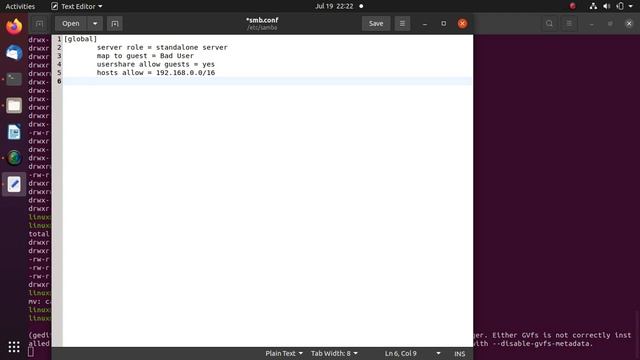Click line 'hosts allow = 192.168.0.0/16'
The width and height of the screenshot is (640, 360).
[156, 73]
